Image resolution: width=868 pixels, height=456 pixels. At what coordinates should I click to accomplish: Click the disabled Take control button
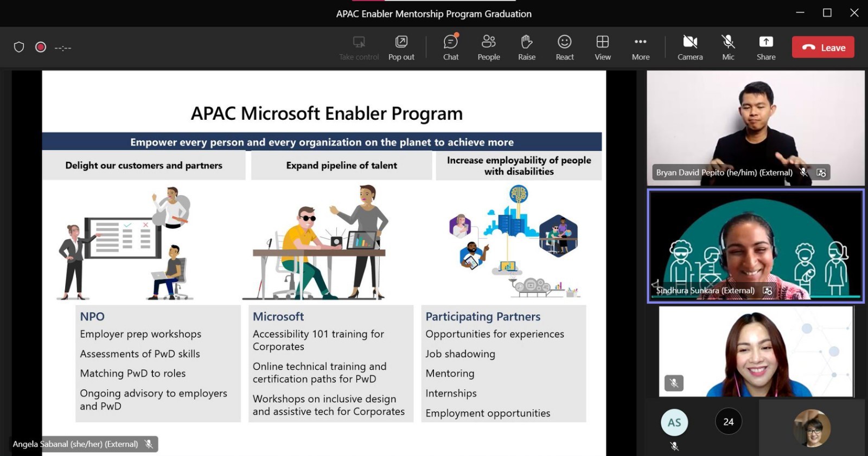click(359, 48)
